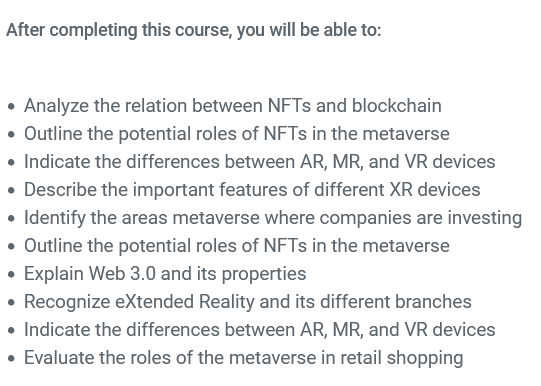The width and height of the screenshot is (541, 386).
Task: Click the bullet dot beside "Analyze the relation"
Action: tap(11, 107)
